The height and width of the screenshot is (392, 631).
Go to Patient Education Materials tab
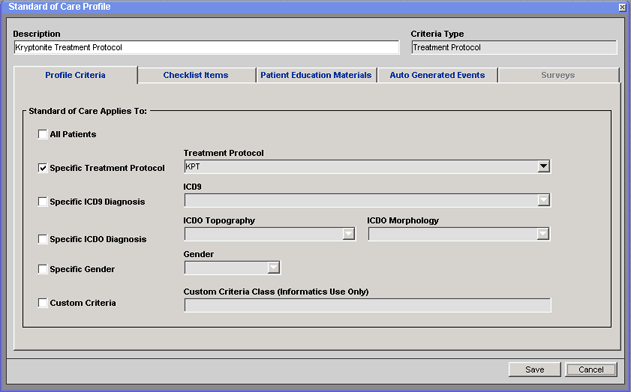(316, 75)
